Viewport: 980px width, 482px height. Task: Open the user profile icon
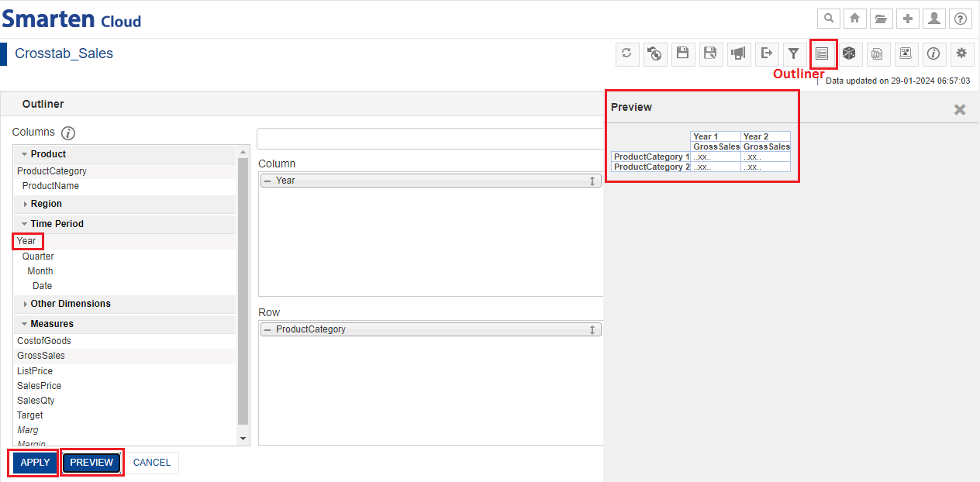pyautogui.click(x=934, y=19)
